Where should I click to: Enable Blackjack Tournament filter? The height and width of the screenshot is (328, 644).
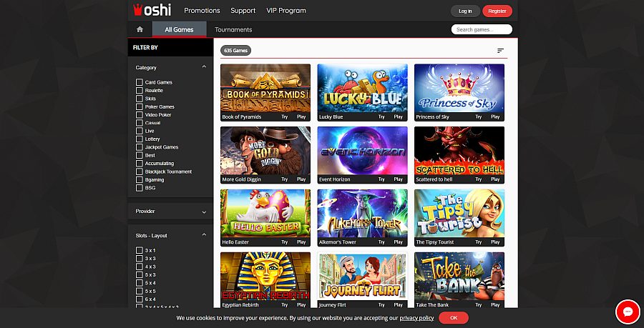click(140, 172)
